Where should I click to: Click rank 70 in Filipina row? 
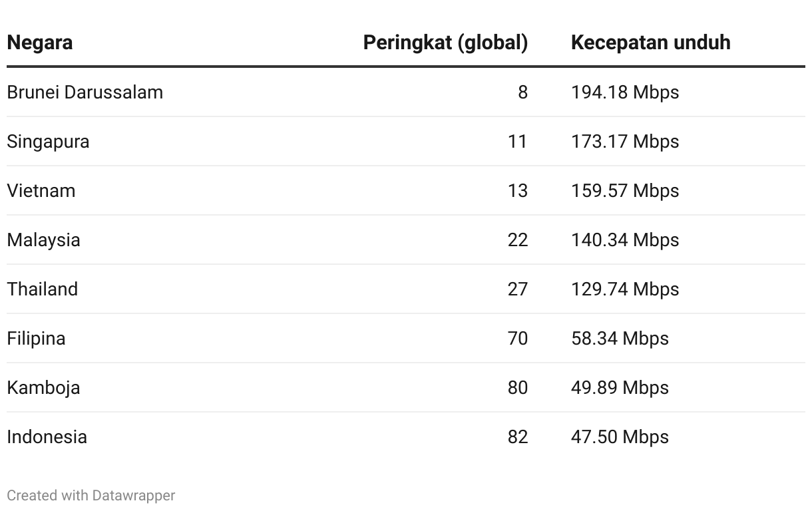tap(518, 339)
